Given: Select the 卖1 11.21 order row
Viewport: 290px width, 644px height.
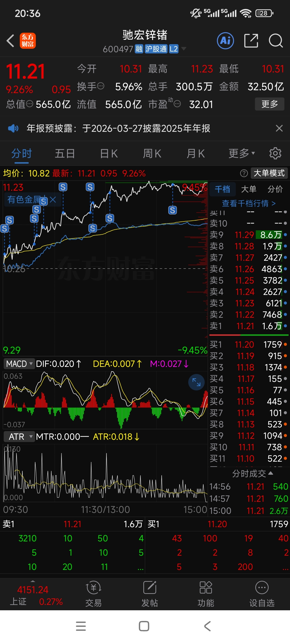Looking at the screenshot, I should (248, 326).
